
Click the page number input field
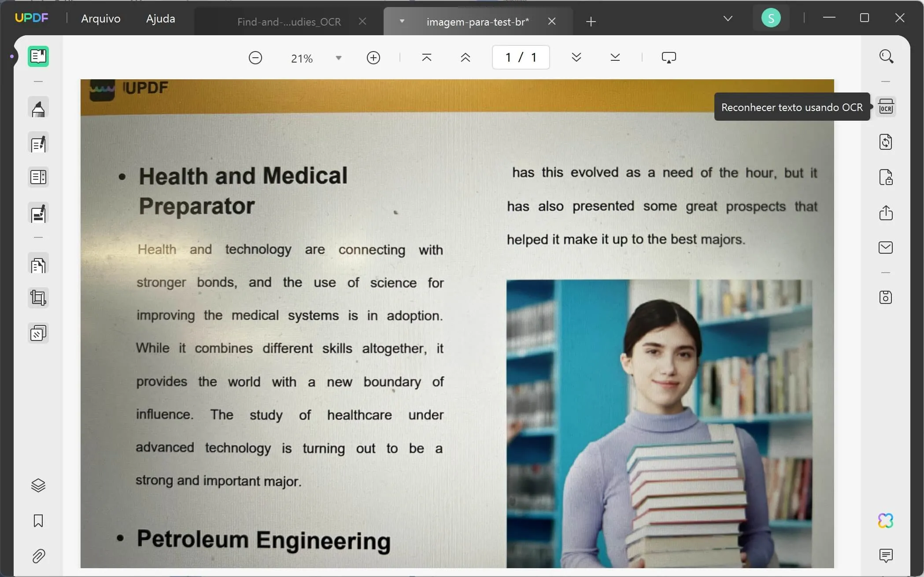(520, 57)
